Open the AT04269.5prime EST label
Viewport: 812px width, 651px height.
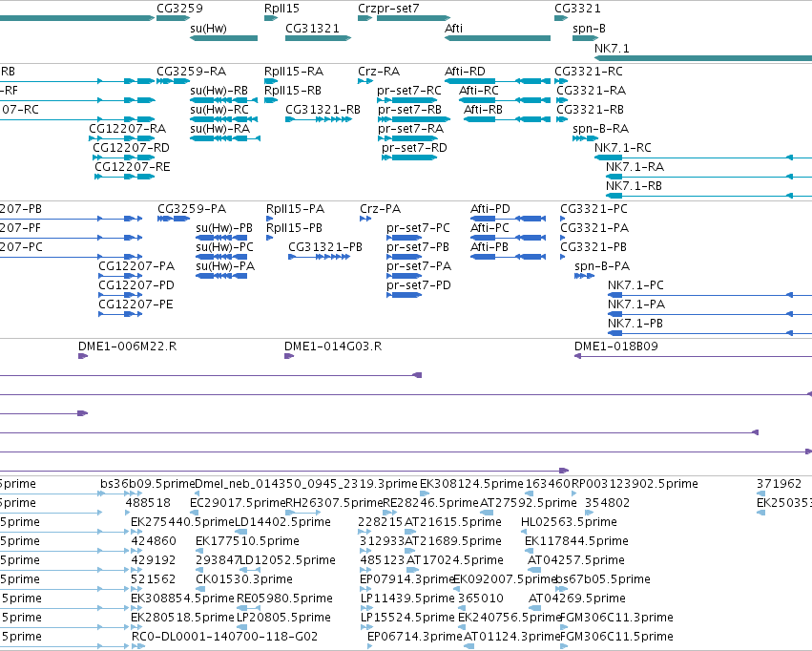point(577,598)
